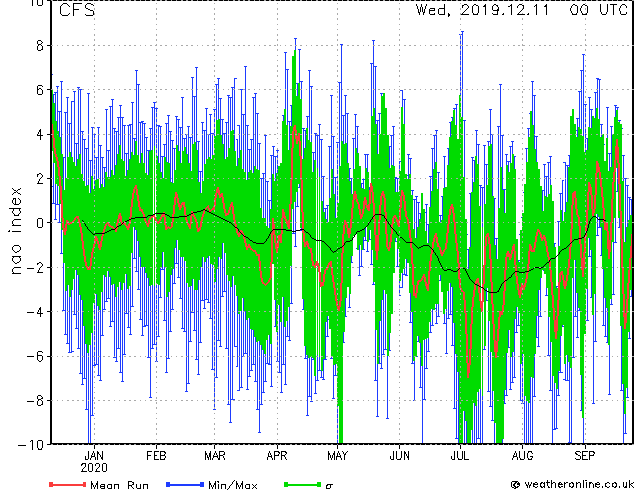Screen dimensions: 634x490
Task: Click the Min/Max legend label
Action: tap(232, 485)
